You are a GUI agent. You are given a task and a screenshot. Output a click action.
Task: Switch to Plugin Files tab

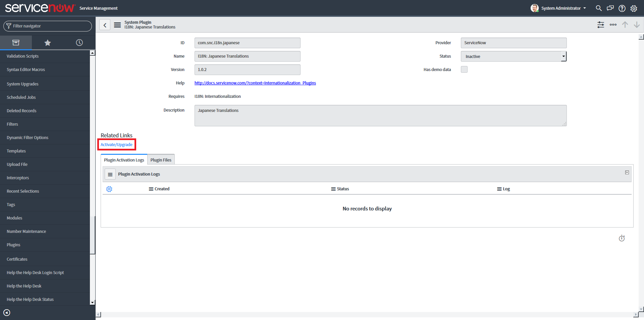[x=161, y=160]
